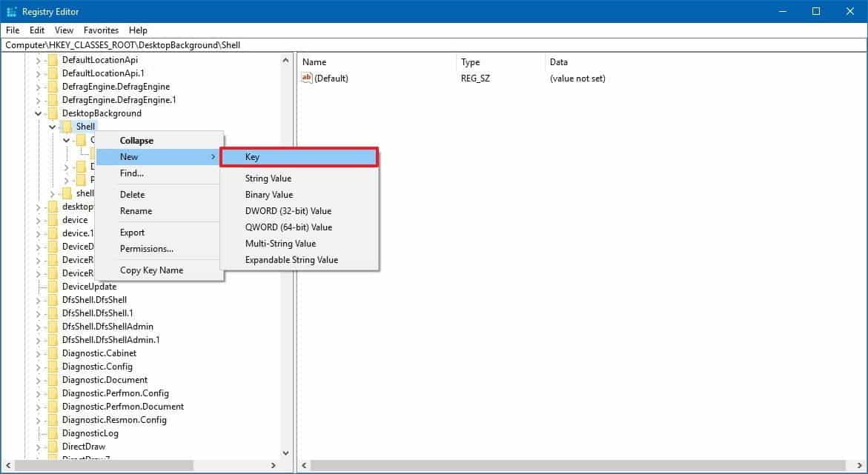Click the DesktopBackground folder icon
Image resolution: width=868 pixels, height=474 pixels.
53,113
